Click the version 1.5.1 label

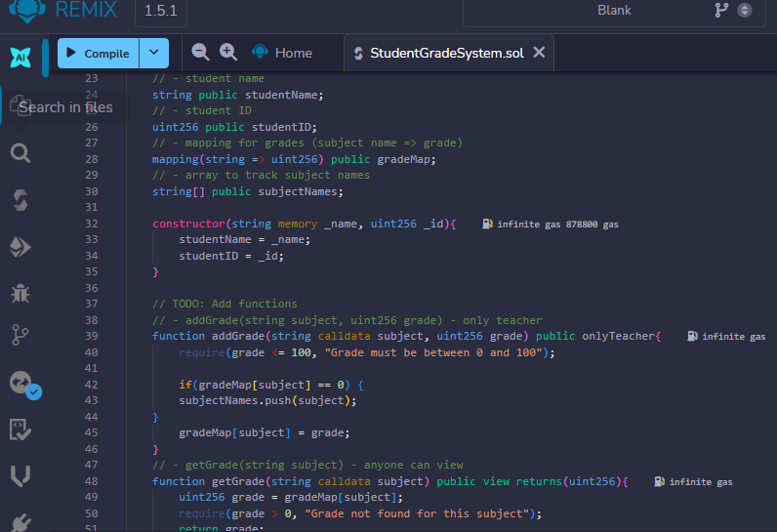(161, 11)
